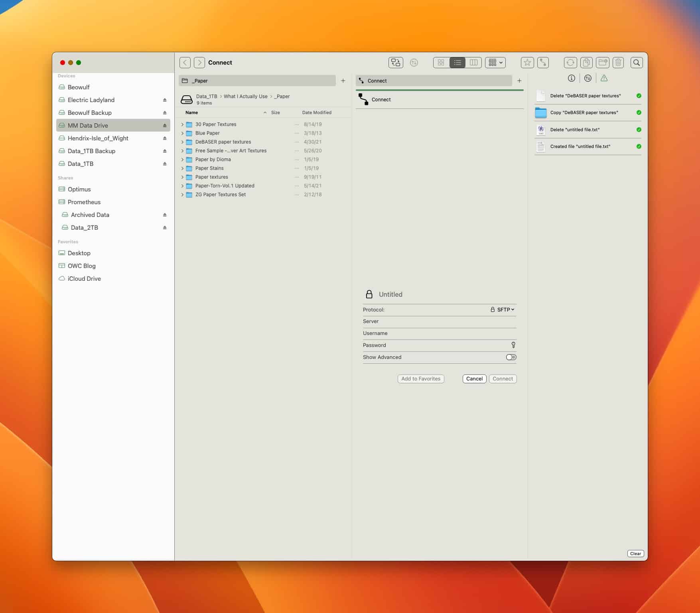Open search with the magnifying glass icon
The width and height of the screenshot is (700, 613).
[636, 63]
